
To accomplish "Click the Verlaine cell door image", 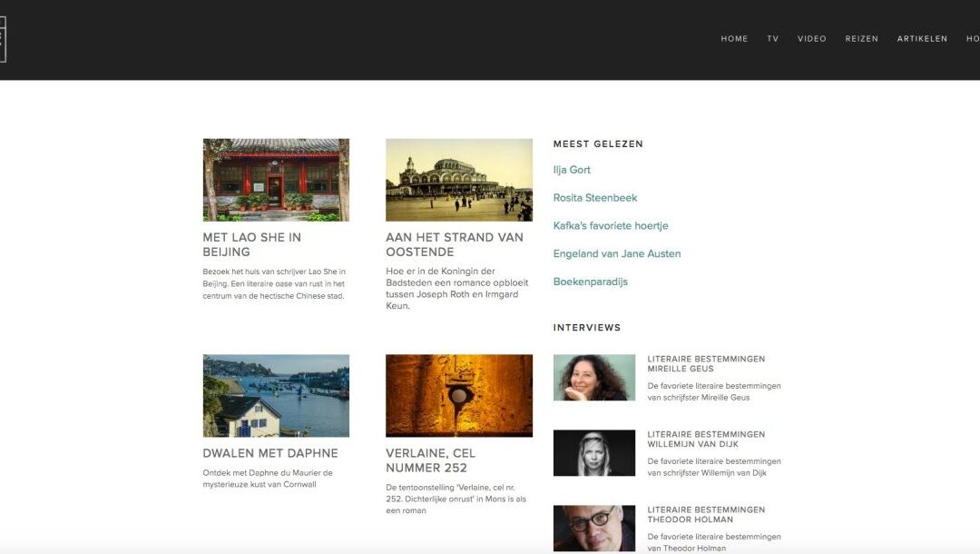I will (458, 395).
